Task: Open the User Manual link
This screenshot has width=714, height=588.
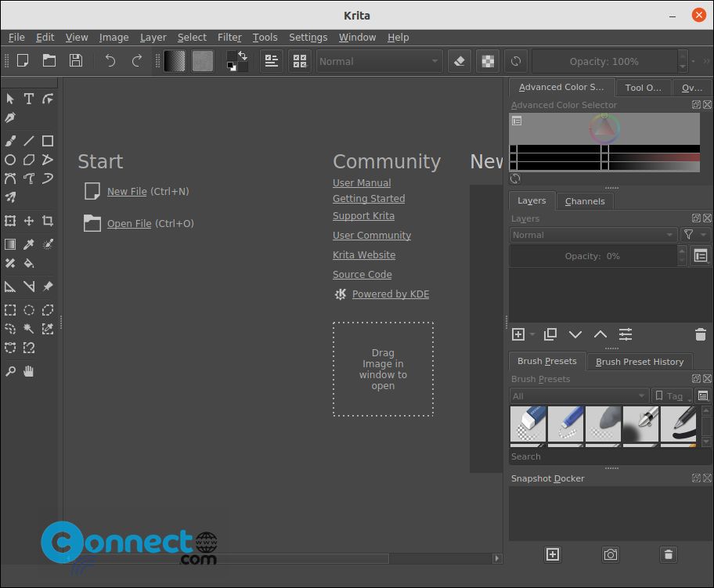Action: (362, 182)
